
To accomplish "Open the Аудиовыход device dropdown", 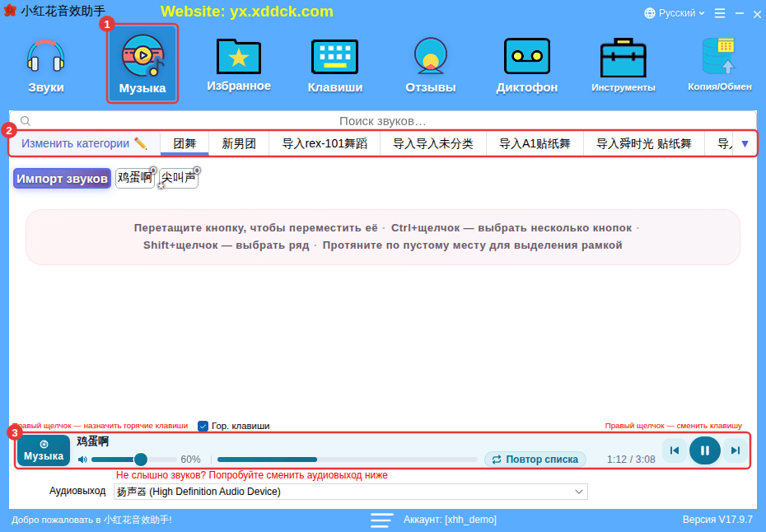I will click(x=350, y=492).
